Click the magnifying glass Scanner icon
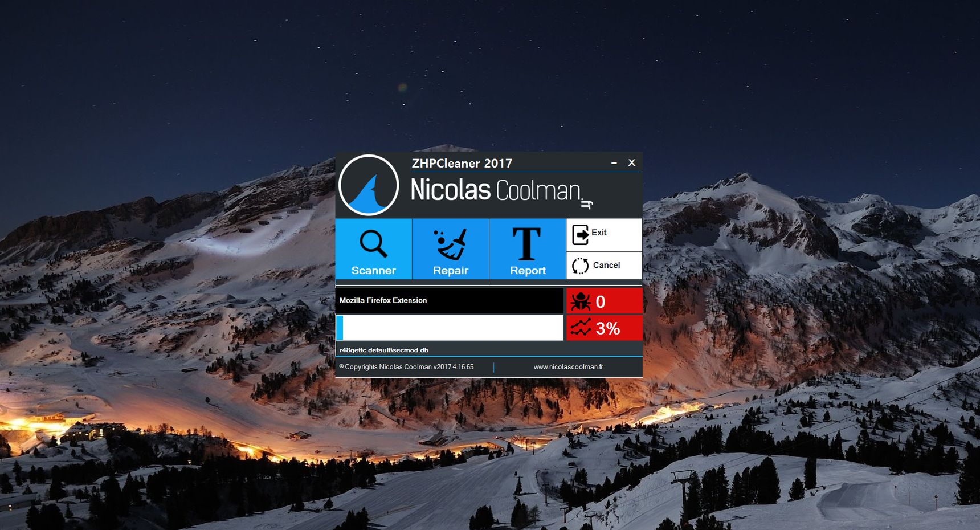 point(373,244)
